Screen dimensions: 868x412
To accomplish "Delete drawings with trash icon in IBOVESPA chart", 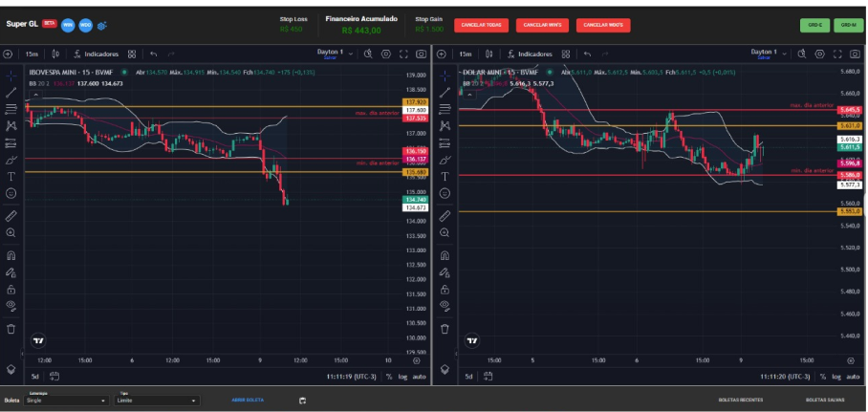I will [x=11, y=329].
